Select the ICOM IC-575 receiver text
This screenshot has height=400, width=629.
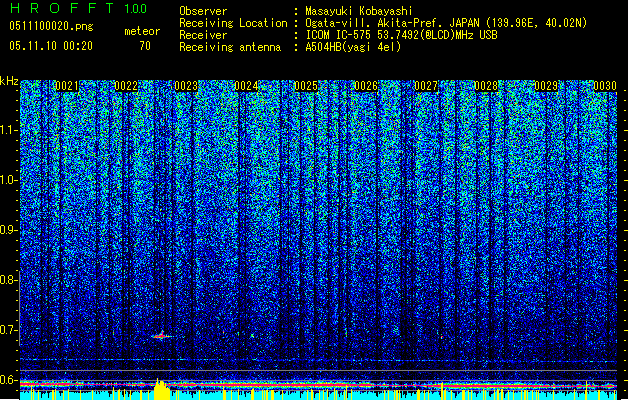tap(401, 35)
